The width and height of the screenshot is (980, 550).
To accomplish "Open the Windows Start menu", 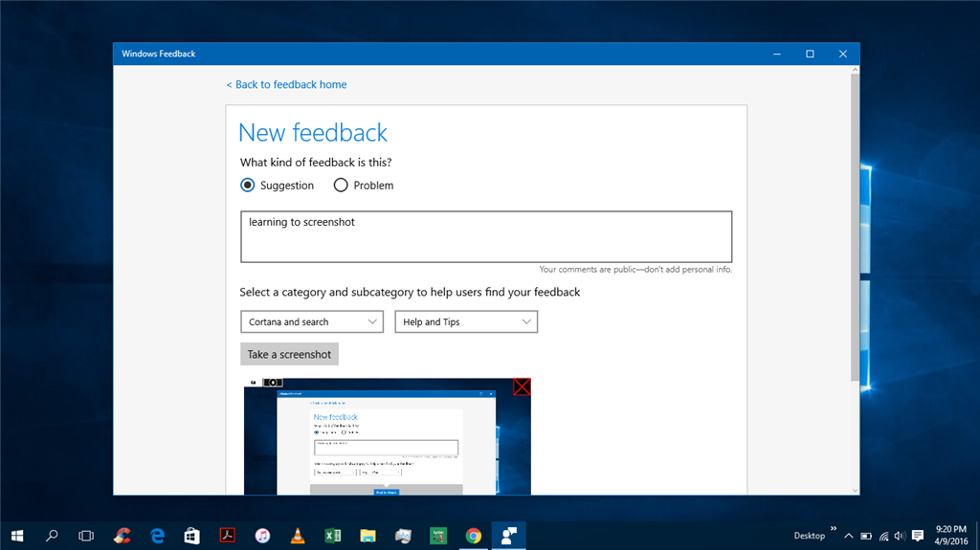I will 17,536.
